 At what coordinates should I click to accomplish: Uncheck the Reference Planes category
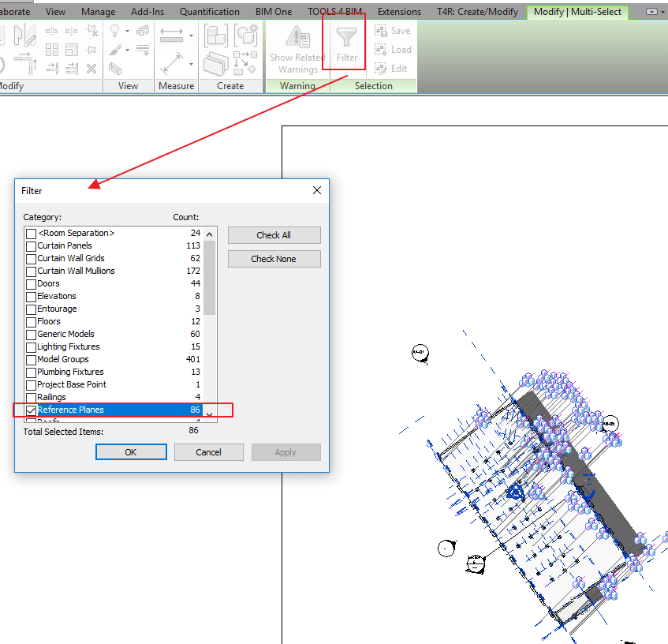pyautogui.click(x=30, y=410)
